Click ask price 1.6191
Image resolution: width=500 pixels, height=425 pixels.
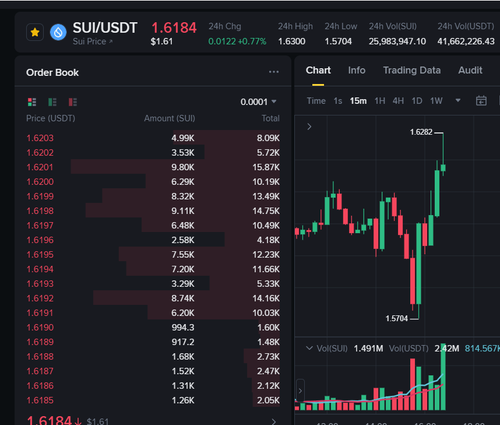pyautogui.click(x=40, y=313)
